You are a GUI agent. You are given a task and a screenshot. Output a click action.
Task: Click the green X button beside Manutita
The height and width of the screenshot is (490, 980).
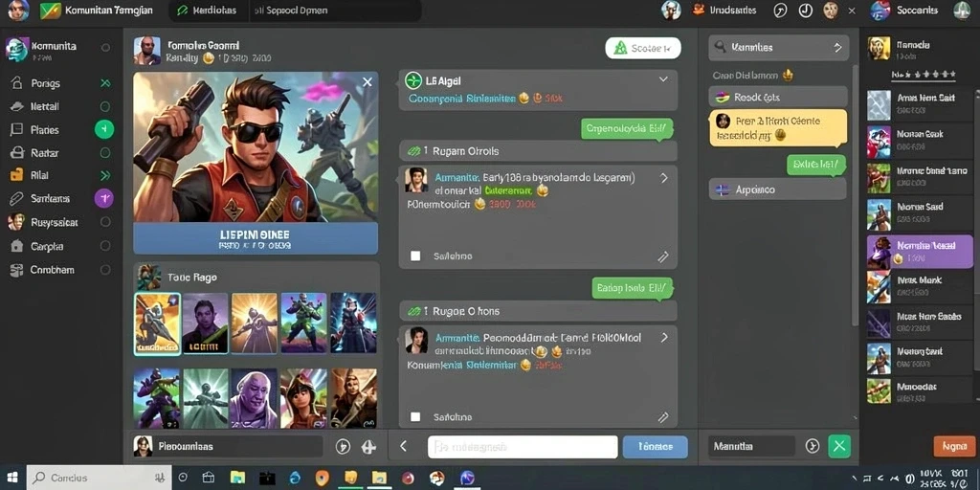pyautogui.click(x=839, y=446)
